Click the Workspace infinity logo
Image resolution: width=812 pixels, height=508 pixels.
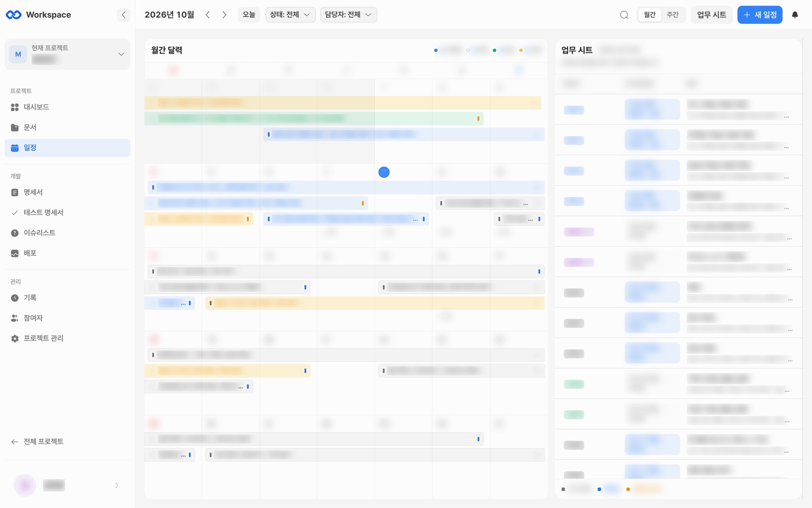(14, 15)
